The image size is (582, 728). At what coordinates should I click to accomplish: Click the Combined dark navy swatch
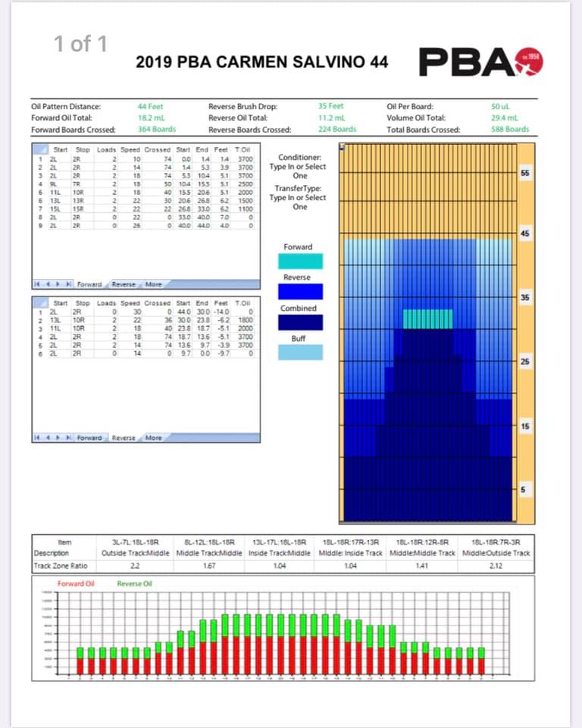(x=300, y=323)
